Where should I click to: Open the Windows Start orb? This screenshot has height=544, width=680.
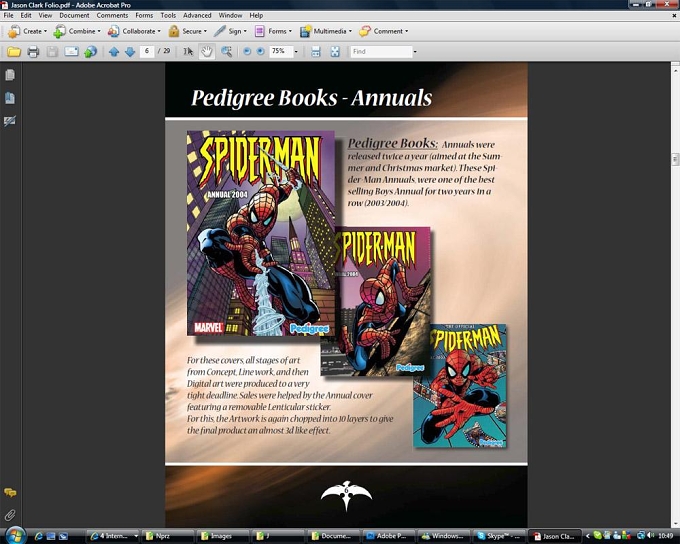click(x=14, y=535)
